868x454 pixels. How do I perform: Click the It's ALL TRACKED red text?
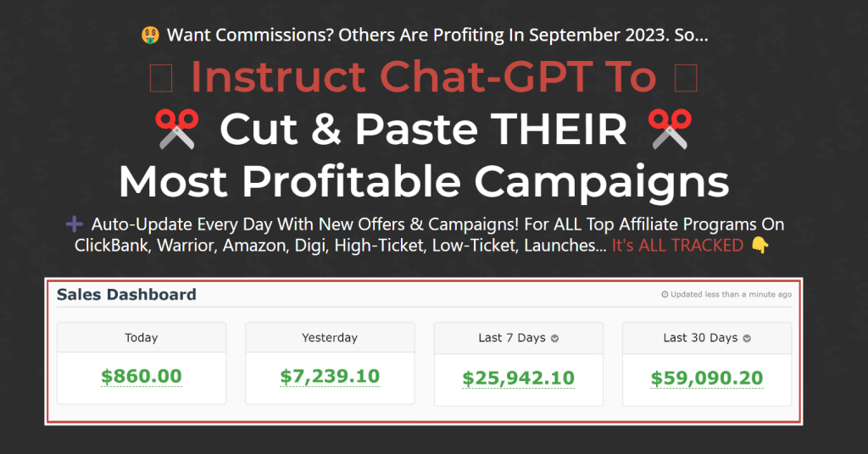pos(677,245)
